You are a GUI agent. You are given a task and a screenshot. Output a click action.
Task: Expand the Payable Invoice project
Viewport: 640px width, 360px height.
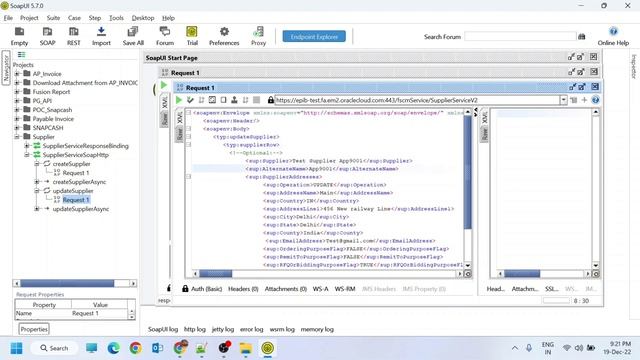tap(17, 119)
